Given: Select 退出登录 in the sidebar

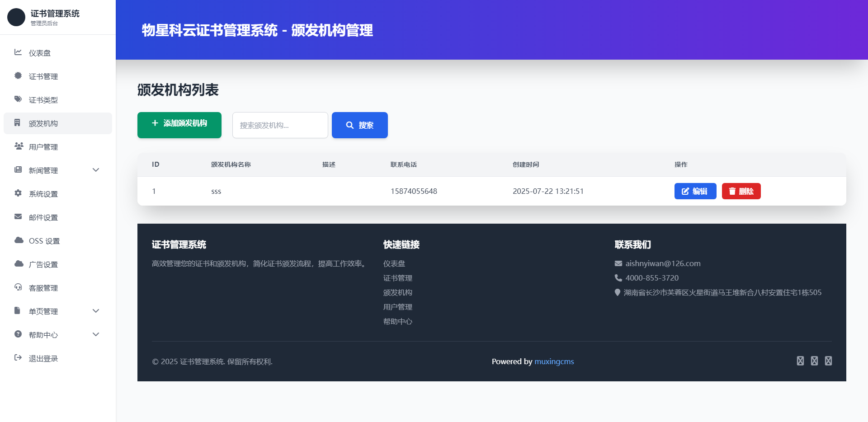Looking at the screenshot, I should click(58, 358).
